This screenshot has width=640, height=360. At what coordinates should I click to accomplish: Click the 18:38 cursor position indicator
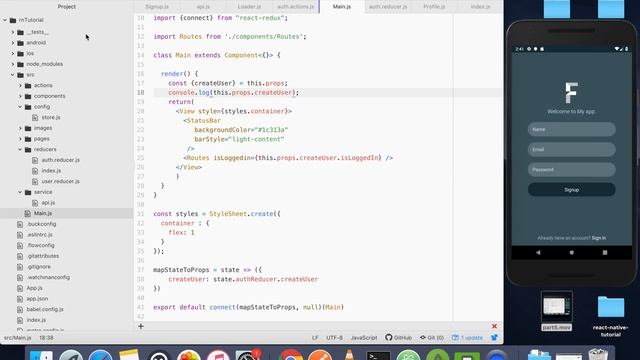tap(46, 338)
